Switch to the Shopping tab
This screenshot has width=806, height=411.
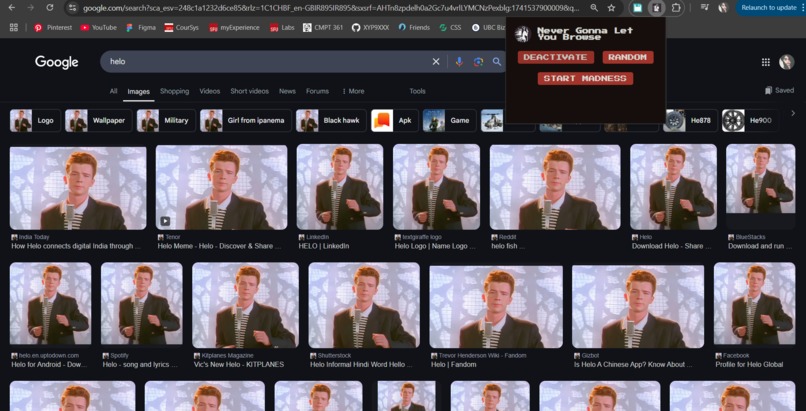(174, 91)
